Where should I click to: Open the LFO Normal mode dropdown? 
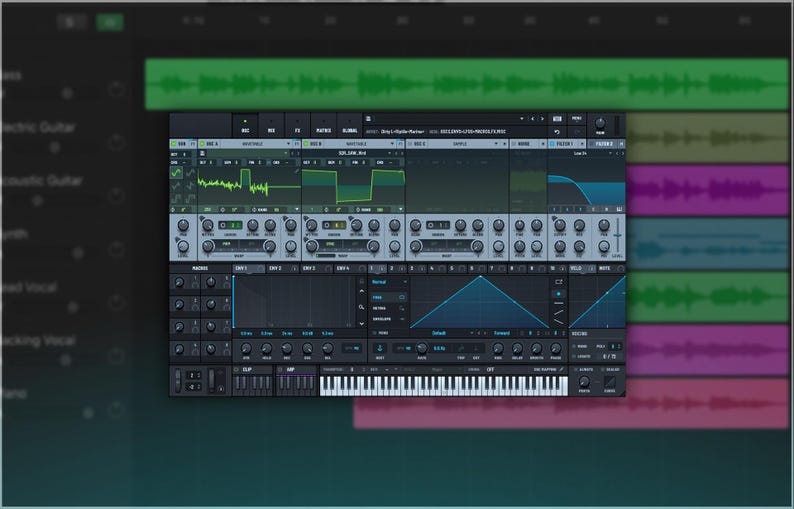[x=388, y=282]
